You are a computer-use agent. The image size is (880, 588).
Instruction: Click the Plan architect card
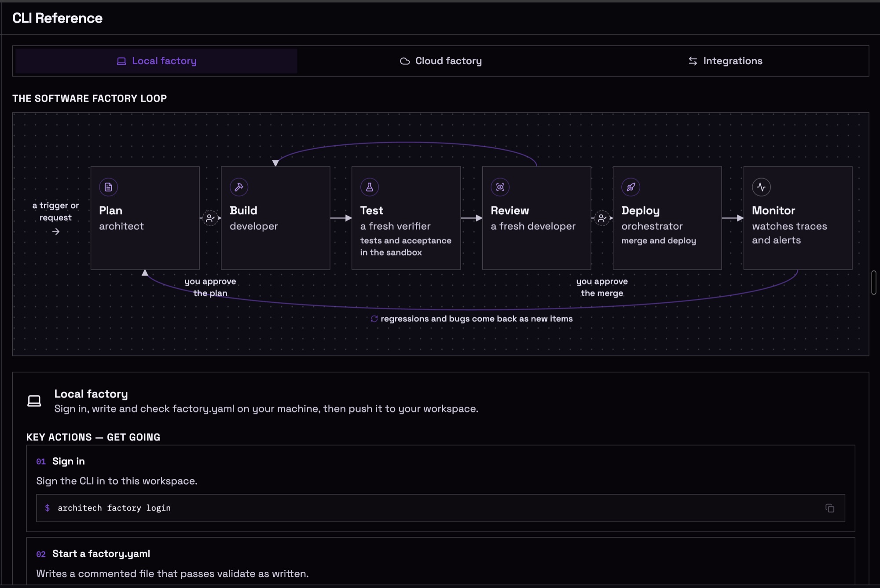[145, 218]
